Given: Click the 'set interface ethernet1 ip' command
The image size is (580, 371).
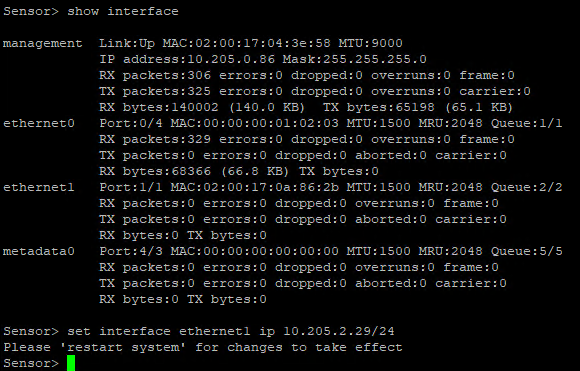Looking at the screenshot, I should (171, 331).
